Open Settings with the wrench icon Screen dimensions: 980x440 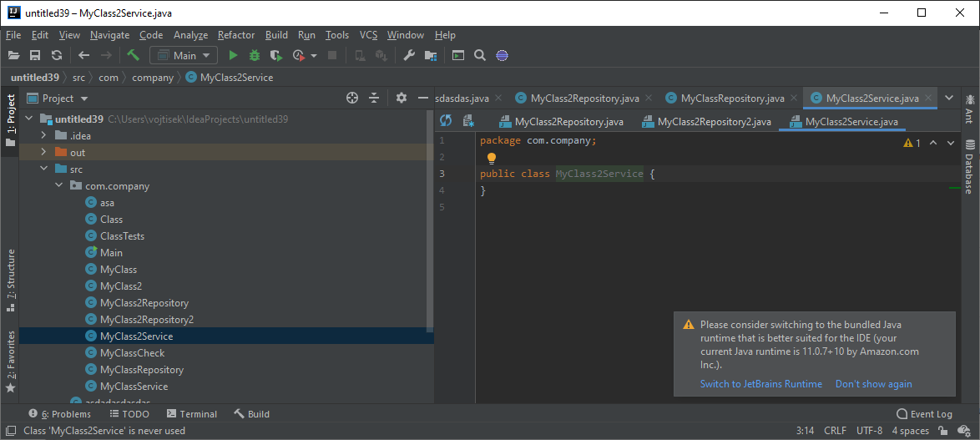[409, 56]
